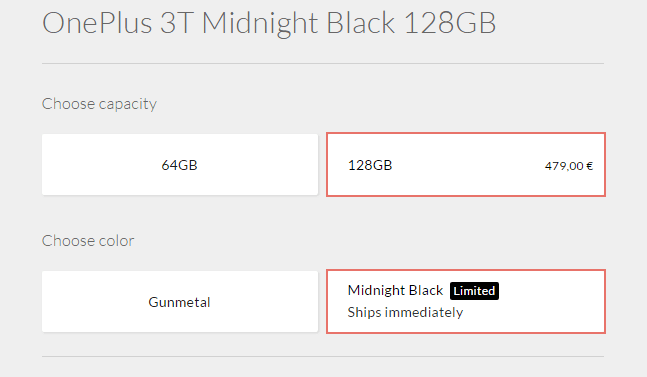
Task: Click the 128GB label inside selected card
Action: tap(370, 165)
